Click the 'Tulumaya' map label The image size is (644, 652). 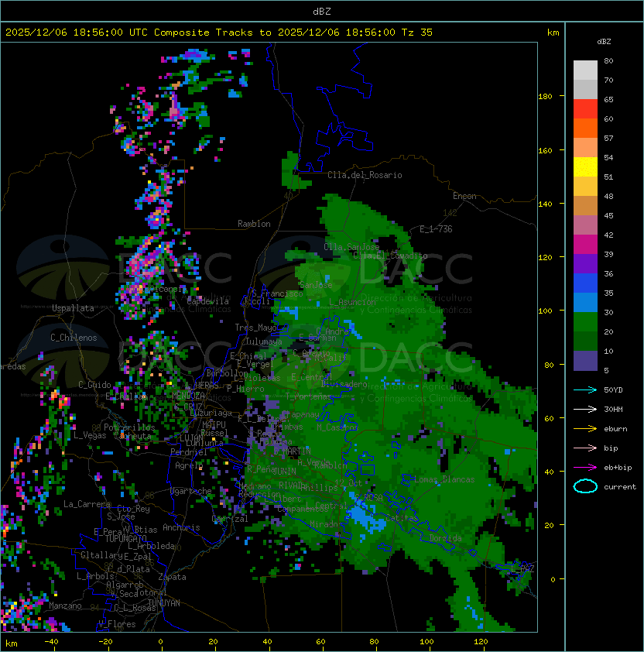(264, 341)
